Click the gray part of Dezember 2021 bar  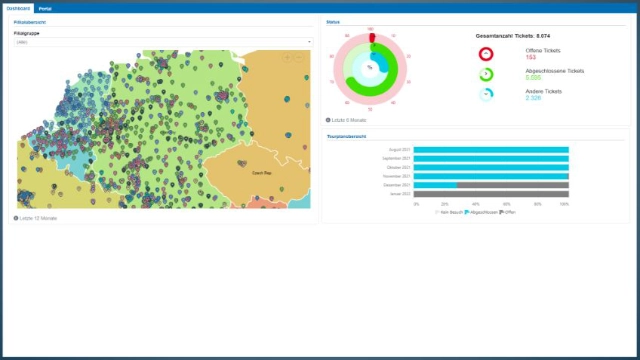pos(513,185)
